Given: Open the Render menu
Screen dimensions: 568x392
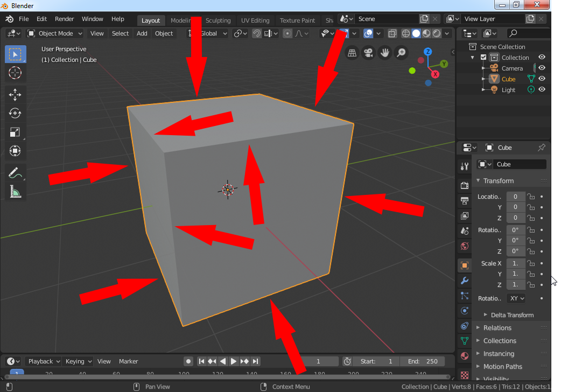Looking at the screenshot, I should [x=64, y=19].
